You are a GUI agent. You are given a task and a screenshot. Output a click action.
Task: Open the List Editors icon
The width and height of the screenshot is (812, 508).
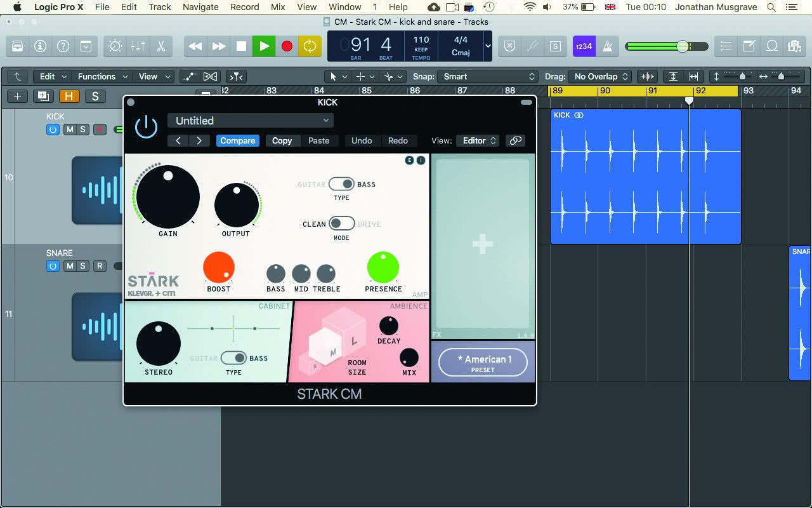[x=726, y=46]
